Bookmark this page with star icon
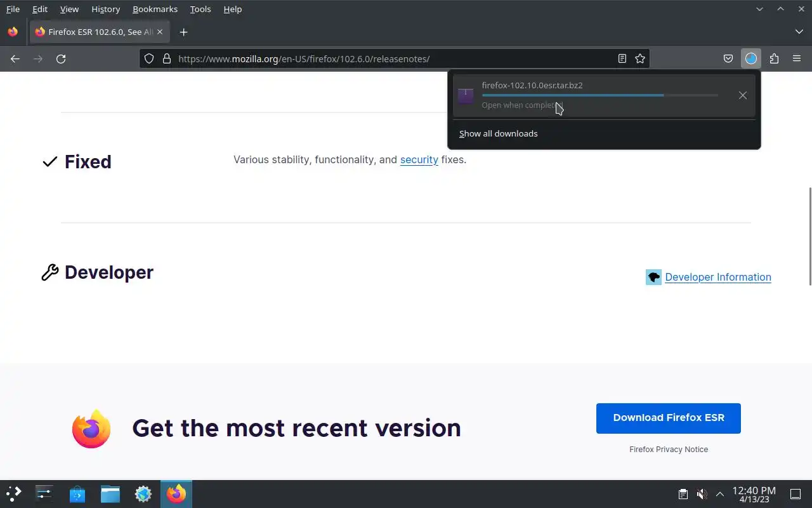Image resolution: width=812 pixels, height=508 pixels. click(640, 58)
